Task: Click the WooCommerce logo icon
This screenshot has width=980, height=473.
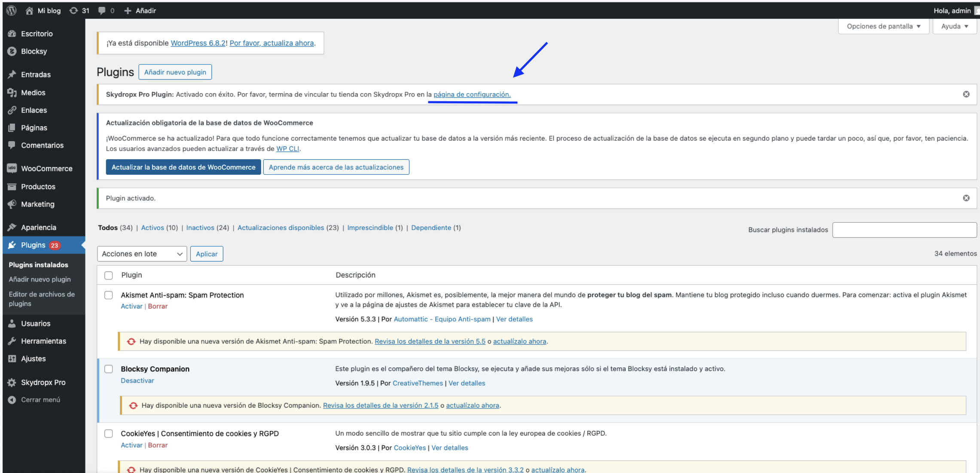Action: click(12, 168)
